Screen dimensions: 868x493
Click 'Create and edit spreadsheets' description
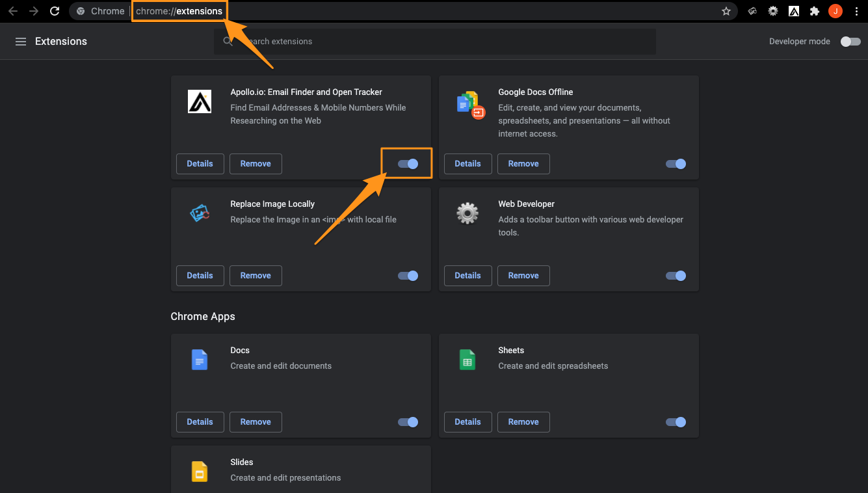(x=553, y=366)
